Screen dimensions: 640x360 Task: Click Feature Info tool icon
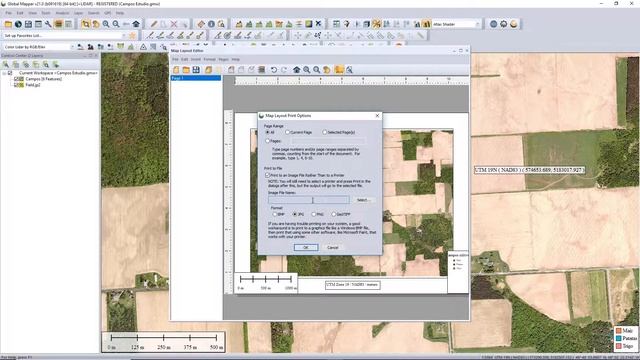(x=211, y=24)
